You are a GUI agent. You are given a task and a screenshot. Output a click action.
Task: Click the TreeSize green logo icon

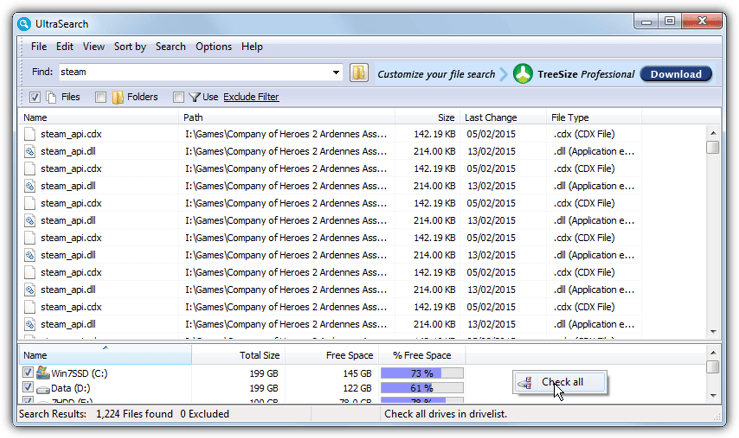(x=523, y=74)
